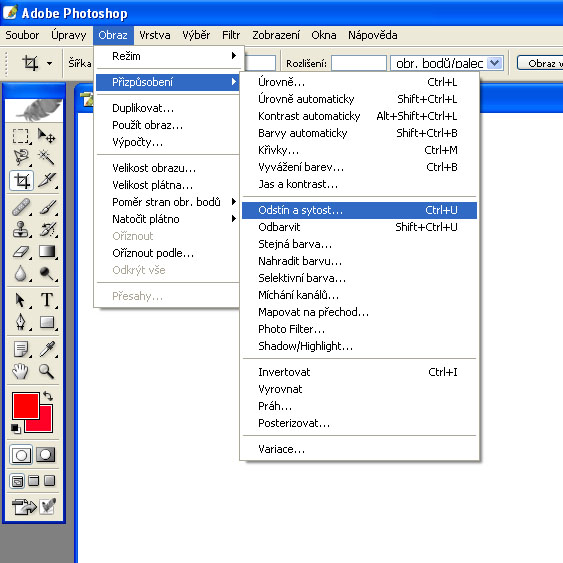Swap foreground and background colors
This screenshot has width=563, height=563.
[48, 396]
